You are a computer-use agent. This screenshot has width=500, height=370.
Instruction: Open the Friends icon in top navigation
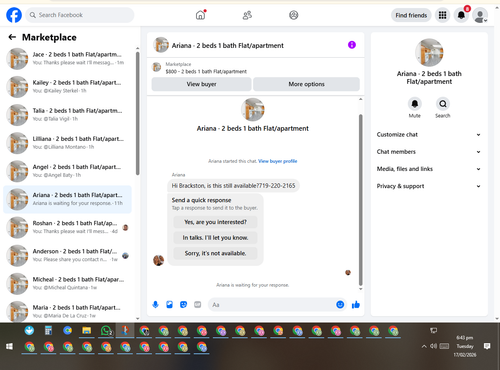click(247, 15)
